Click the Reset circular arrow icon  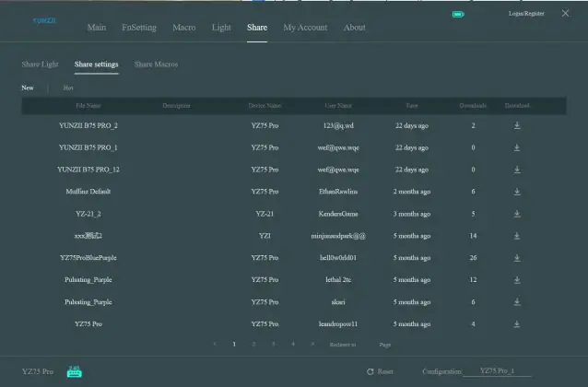370,371
